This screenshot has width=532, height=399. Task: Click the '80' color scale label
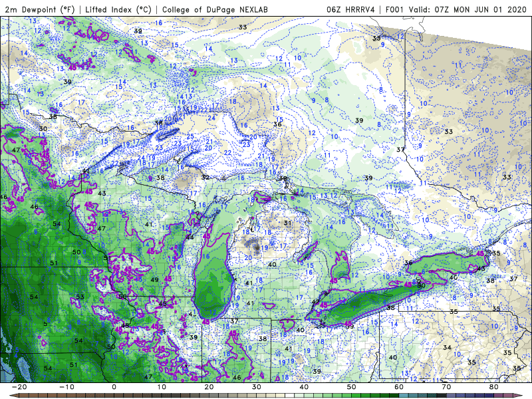tap(494, 387)
